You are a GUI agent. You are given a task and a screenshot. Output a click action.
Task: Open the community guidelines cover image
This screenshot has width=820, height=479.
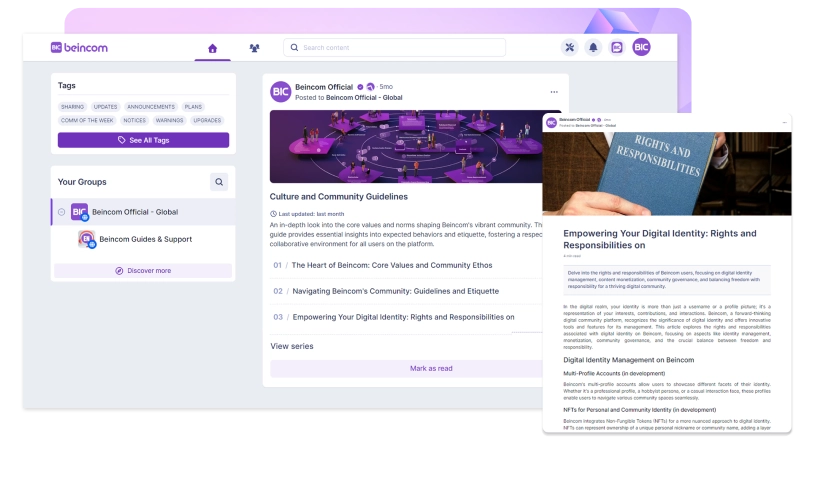pyautogui.click(x=406, y=146)
